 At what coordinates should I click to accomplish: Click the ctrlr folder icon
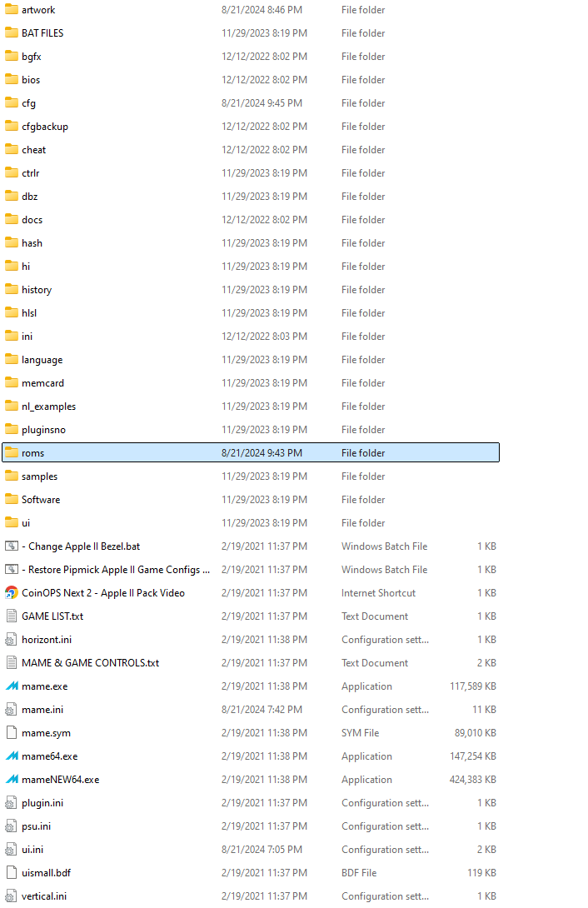coord(12,172)
